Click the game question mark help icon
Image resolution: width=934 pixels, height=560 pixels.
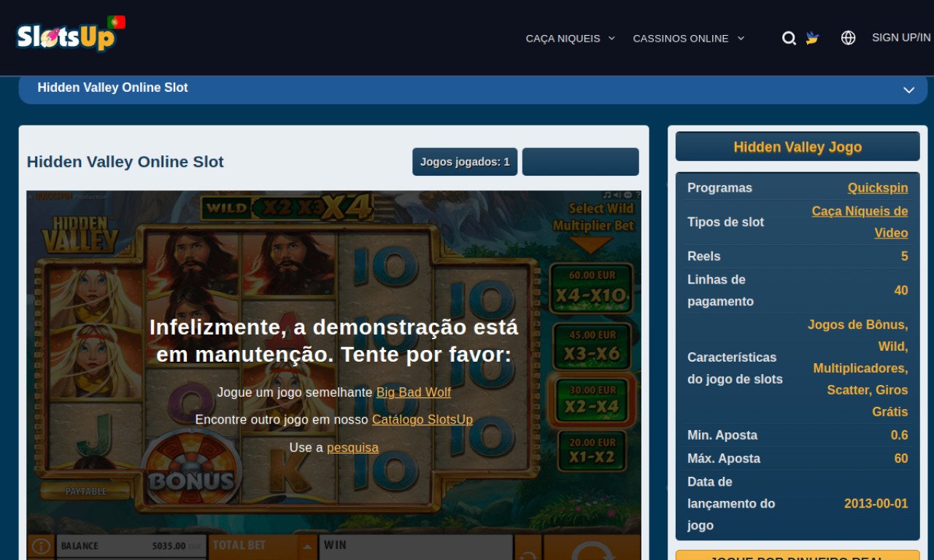(x=638, y=195)
